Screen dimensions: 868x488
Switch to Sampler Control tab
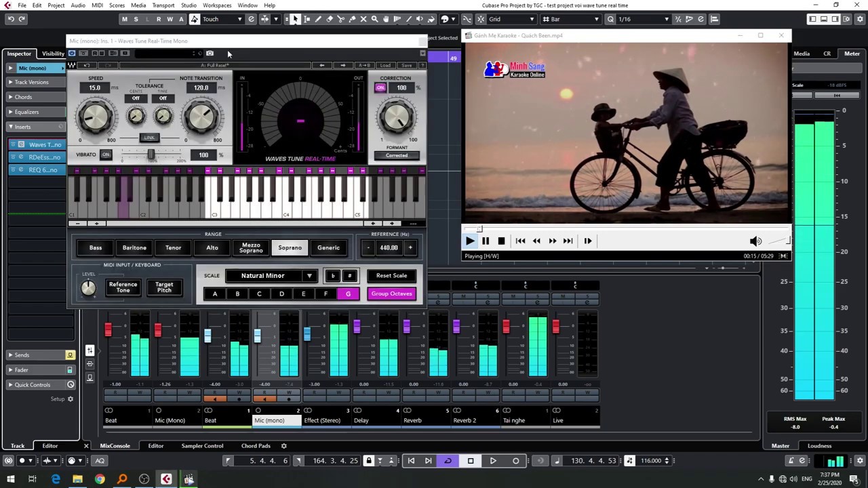coord(202,446)
